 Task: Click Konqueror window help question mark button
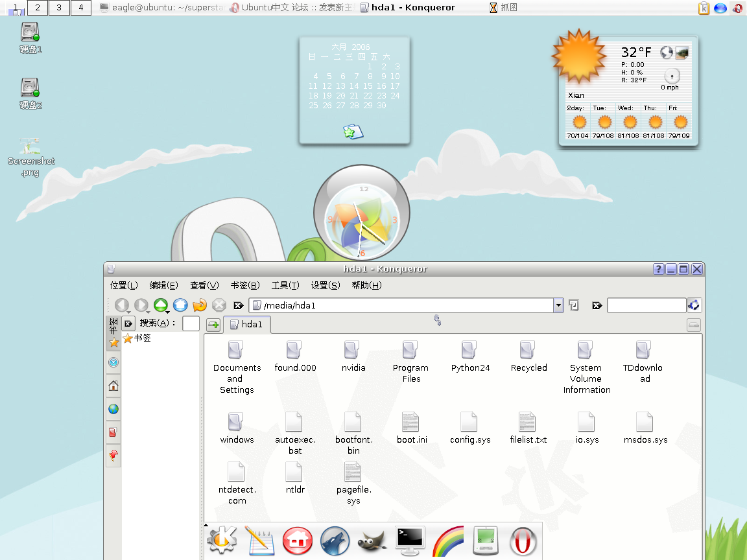coord(658,269)
